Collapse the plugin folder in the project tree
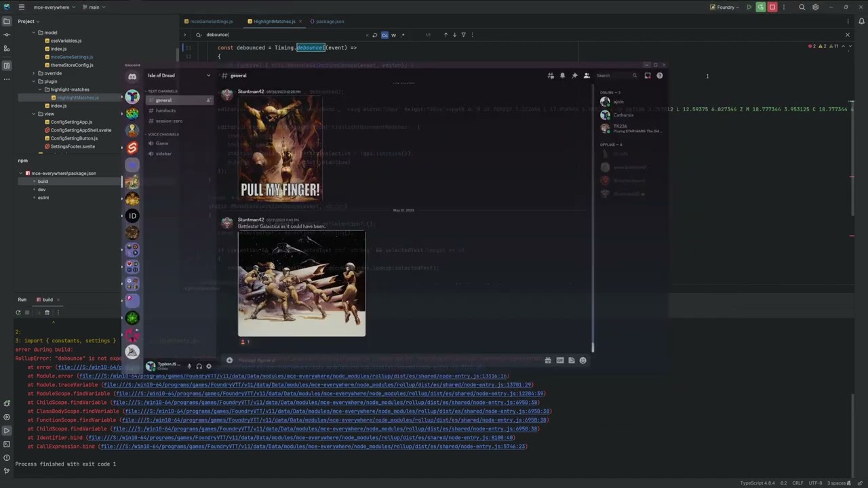The image size is (868, 488). coord(33,81)
